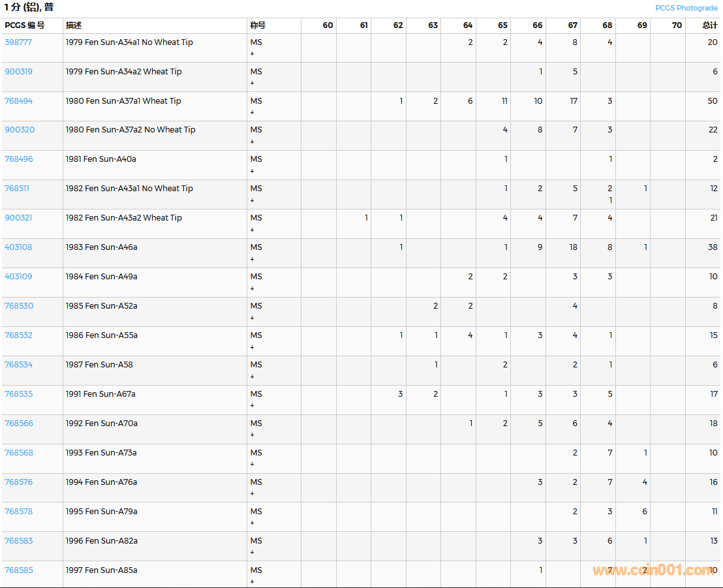Open the PCGS Photograde link
The height and width of the screenshot is (588, 723).
[x=686, y=8]
